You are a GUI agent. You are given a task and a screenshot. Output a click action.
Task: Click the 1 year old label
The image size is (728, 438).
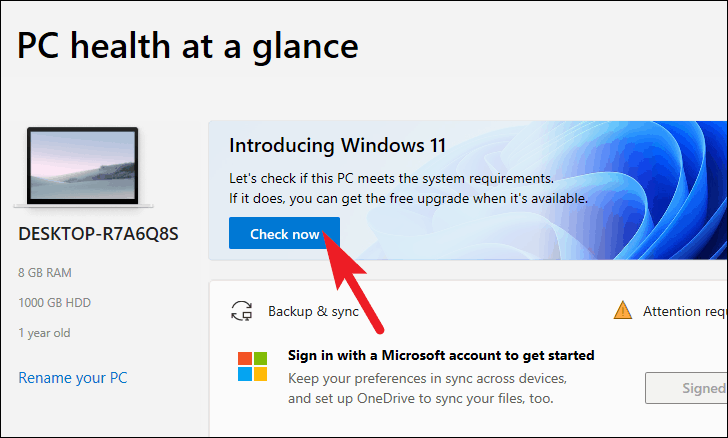[44, 333]
